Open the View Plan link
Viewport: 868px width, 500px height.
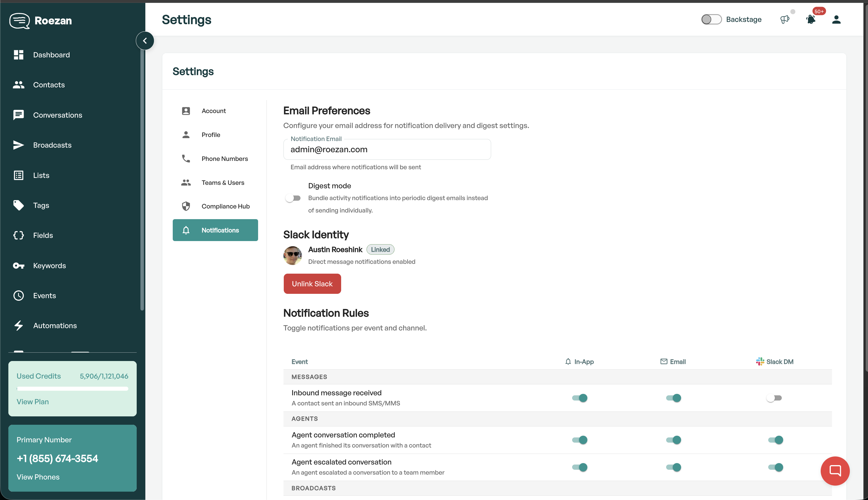coord(33,402)
